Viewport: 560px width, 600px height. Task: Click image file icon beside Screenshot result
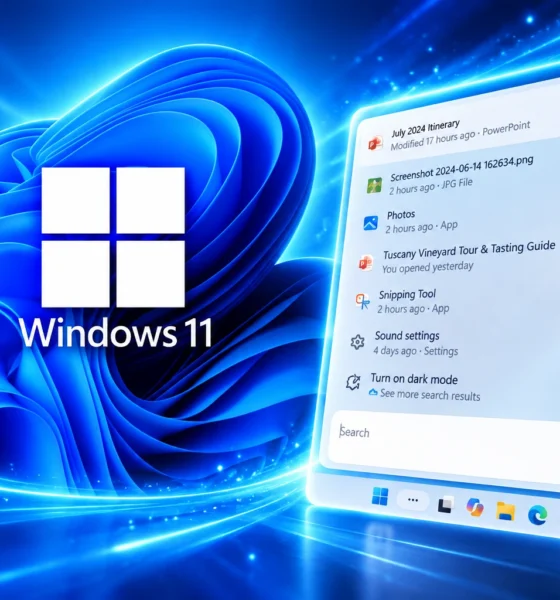click(374, 185)
